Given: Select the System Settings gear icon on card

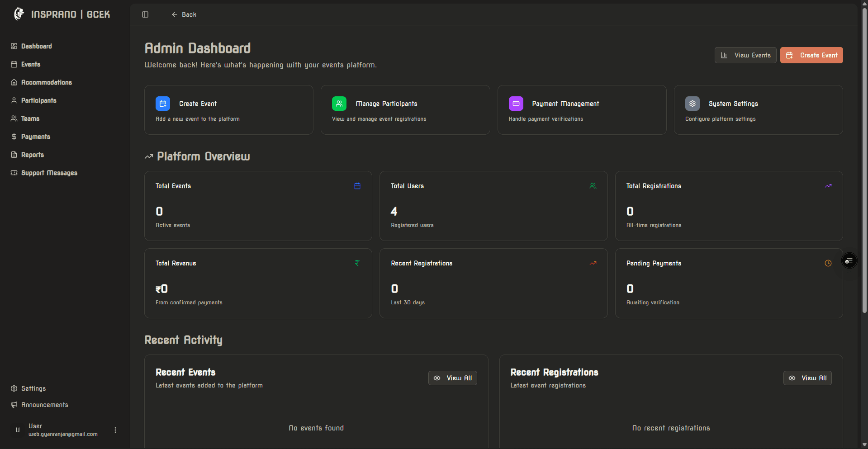Looking at the screenshot, I should (692, 104).
